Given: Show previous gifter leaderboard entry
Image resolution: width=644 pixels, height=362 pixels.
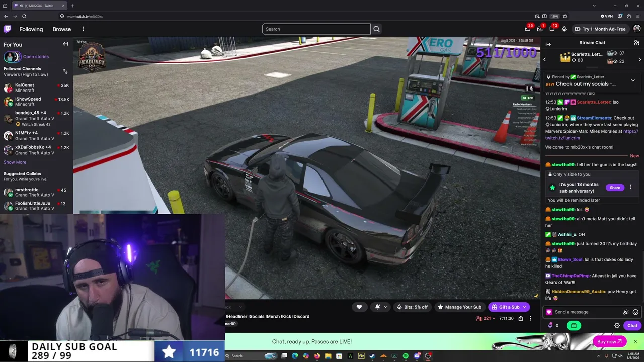Looking at the screenshot, I should 544,59.
